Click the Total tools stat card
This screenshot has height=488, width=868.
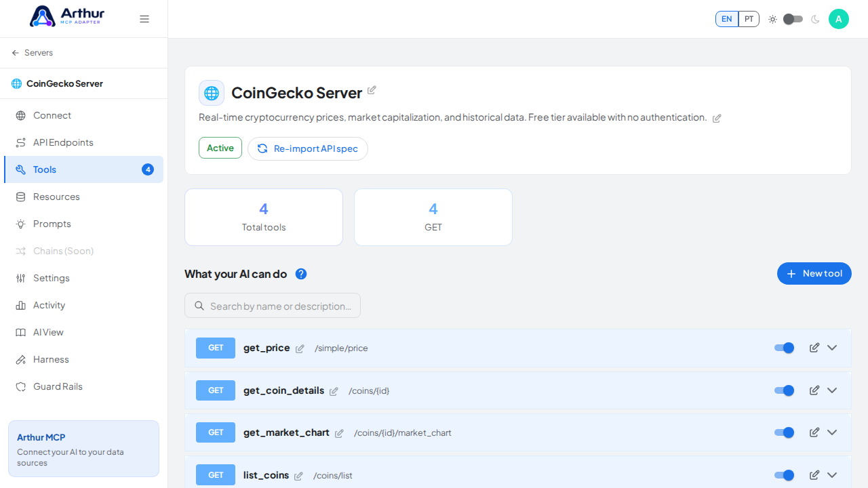coord(264,217)
